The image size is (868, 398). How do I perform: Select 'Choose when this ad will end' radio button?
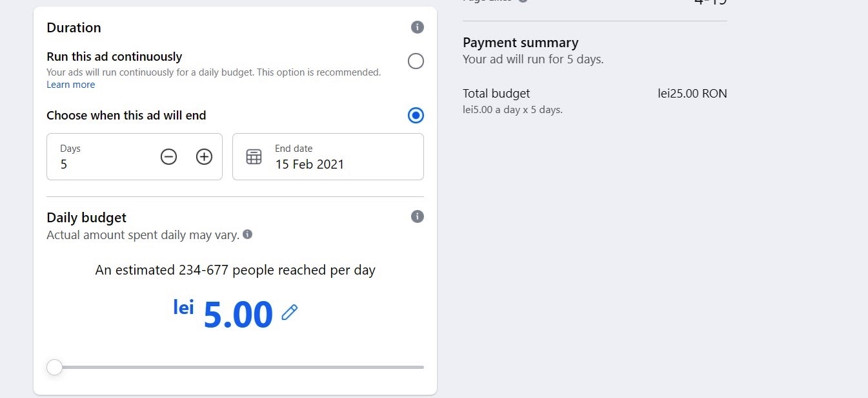[x=416, y=116]
